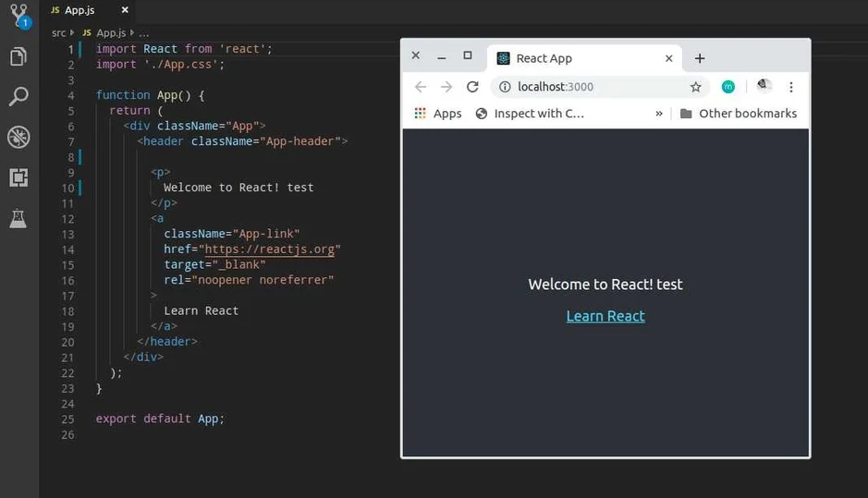The width and height of the screenshot is (868, 498).
Task: Click the teal extension icon in toolbar
Action: coord(727,87)
